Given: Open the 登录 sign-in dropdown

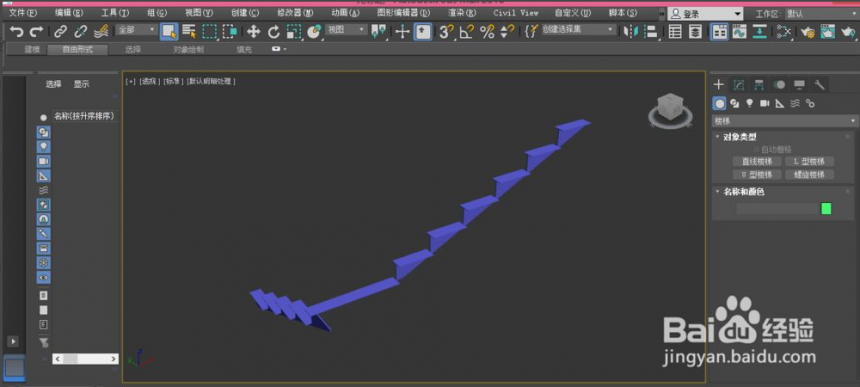Looking at the screenshot, I should point(705,14).
